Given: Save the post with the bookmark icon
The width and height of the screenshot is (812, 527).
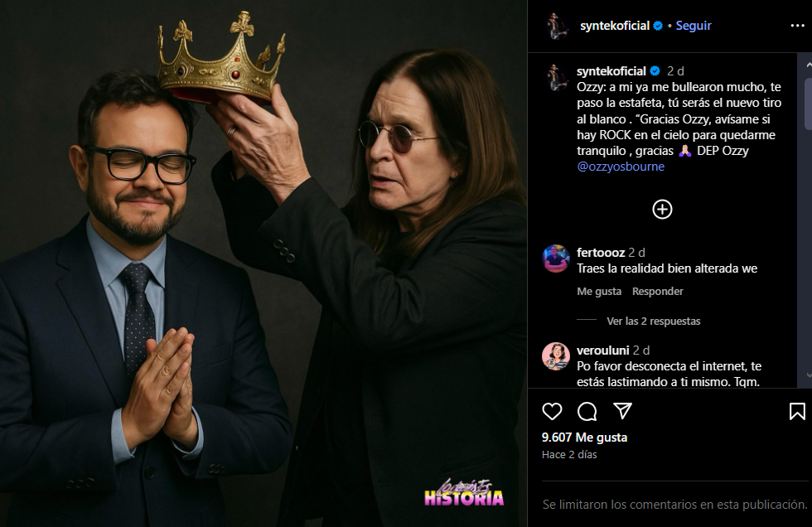Looking at the screenshot, I should [797, 412].
